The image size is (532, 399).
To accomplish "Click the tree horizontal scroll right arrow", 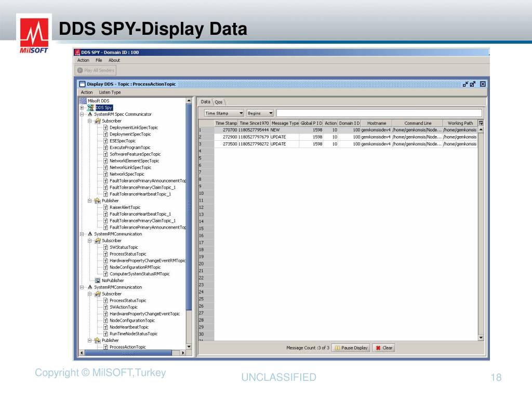I will pos(183,353).
